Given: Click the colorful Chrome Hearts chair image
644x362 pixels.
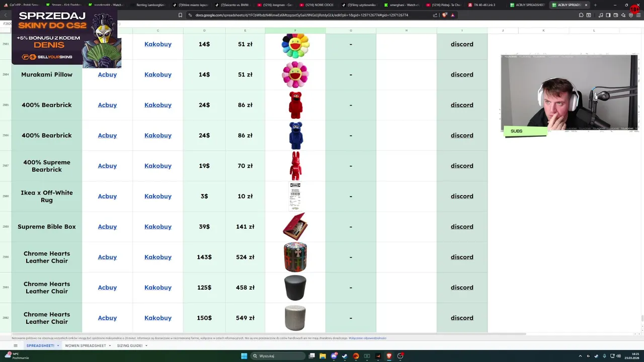Looking at the screenshot, I should click(x=295, y=257).
